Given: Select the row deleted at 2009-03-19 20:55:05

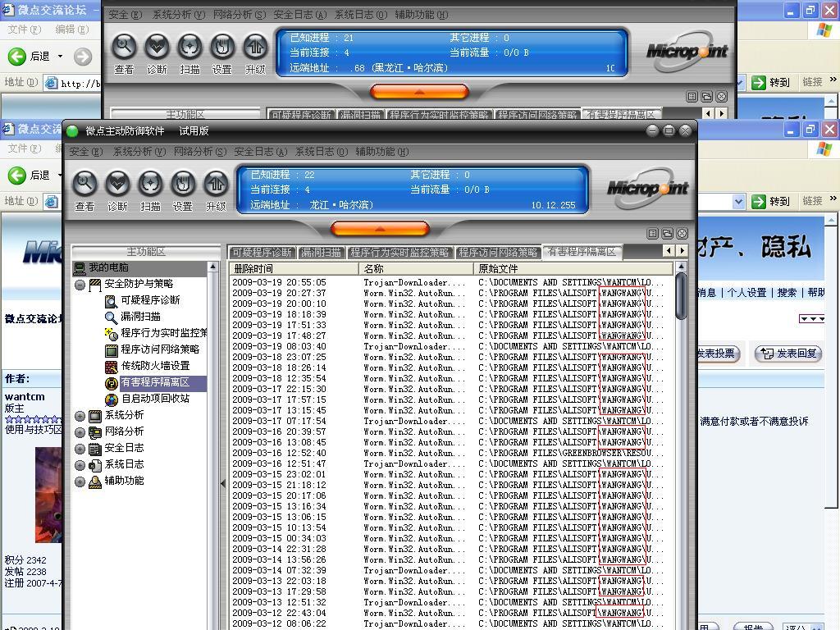Looking at the screenshot, I should tap(451, 282).
